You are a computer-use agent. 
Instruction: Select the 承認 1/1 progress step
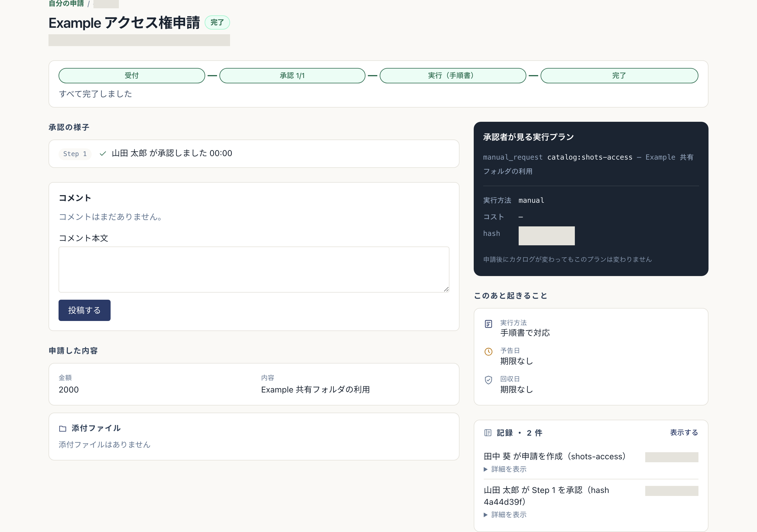click(x=292, y=75)
